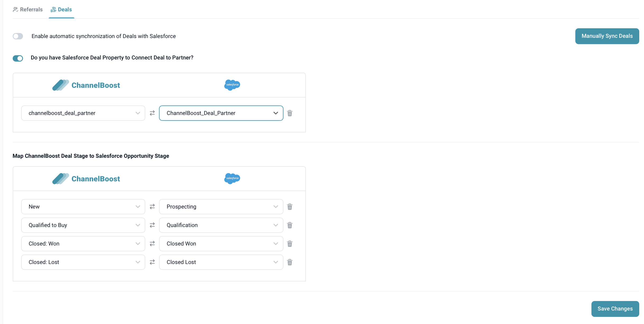
Task: Open the ChannelBoost_Deal_Partner Salesforce dropdown
Action: (221, 113)
